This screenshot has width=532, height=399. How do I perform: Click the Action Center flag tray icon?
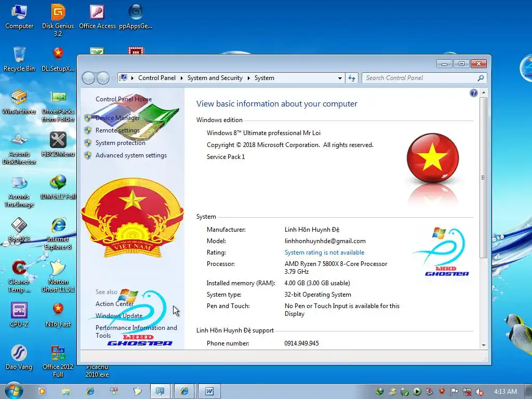[454, 392]
